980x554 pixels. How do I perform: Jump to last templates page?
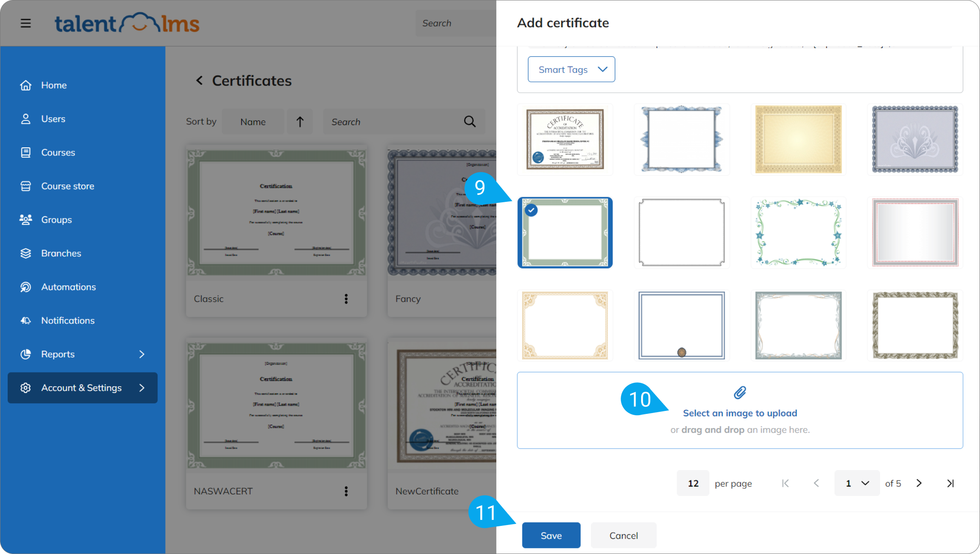(950, 483)
